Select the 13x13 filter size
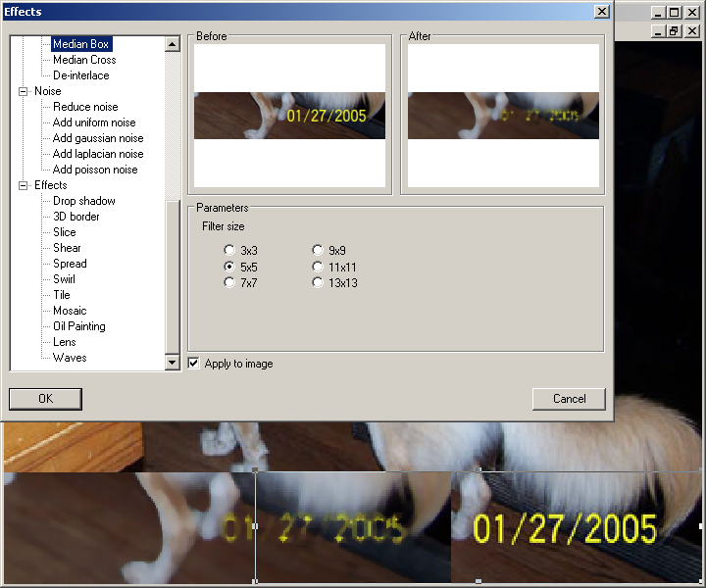Image resolution: width=706 pixels, height=588 pixels. [x=318, y=282]
